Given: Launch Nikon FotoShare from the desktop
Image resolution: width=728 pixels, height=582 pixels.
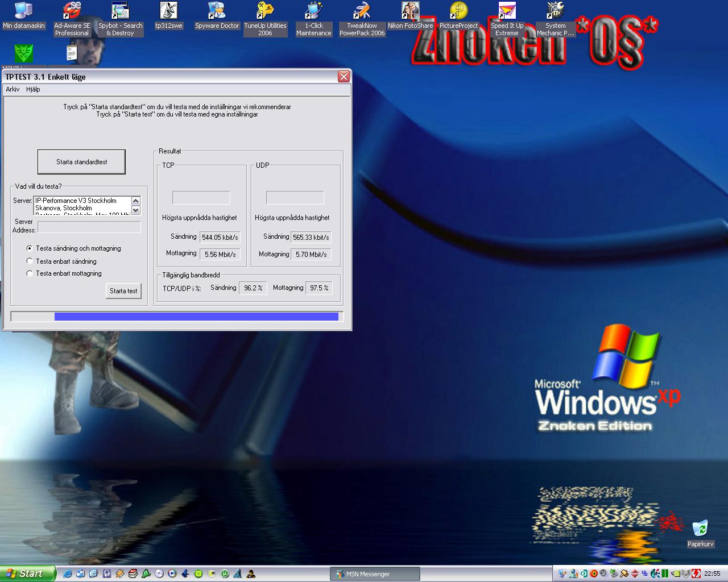Looking at the screenshot, I should tap(410, 16).
